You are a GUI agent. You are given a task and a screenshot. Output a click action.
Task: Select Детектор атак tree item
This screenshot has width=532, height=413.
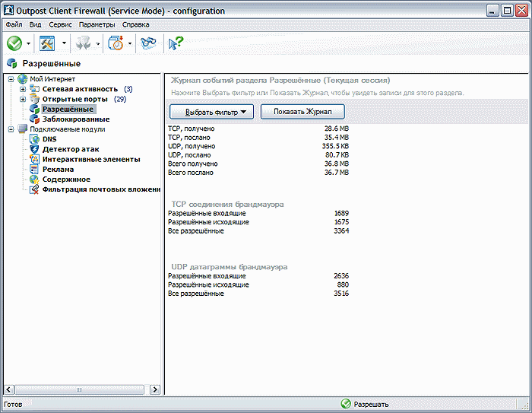71,149
